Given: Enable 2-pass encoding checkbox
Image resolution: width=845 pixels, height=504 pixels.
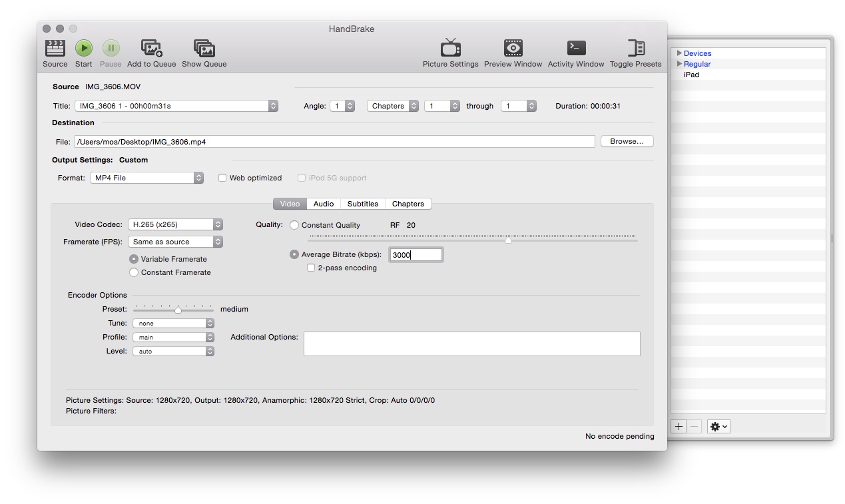Looking at the screenshot, I should (x=311, y=268).
